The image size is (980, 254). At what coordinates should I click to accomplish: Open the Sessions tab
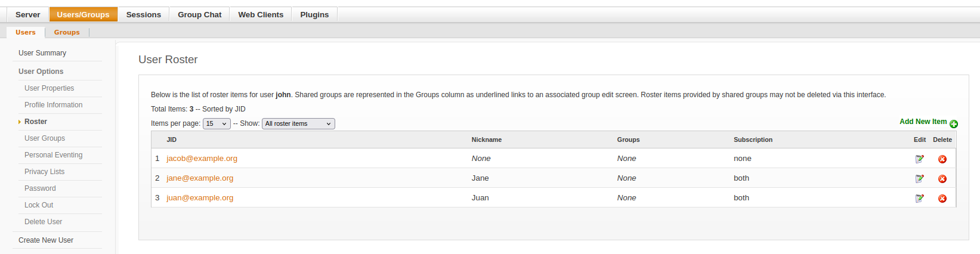pyautogui.click(x=143, y=15)
